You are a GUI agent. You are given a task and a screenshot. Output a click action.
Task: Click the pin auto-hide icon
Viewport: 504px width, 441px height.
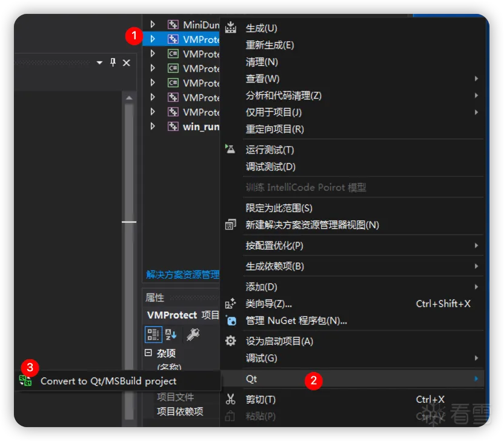coord(113,62)
